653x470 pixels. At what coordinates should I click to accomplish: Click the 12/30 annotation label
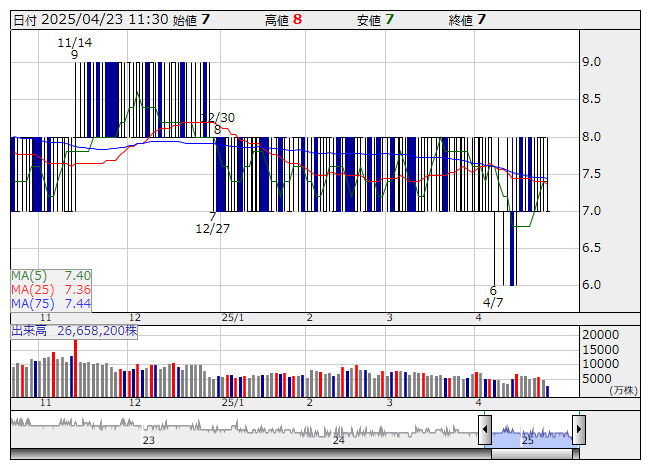(218, 118)
